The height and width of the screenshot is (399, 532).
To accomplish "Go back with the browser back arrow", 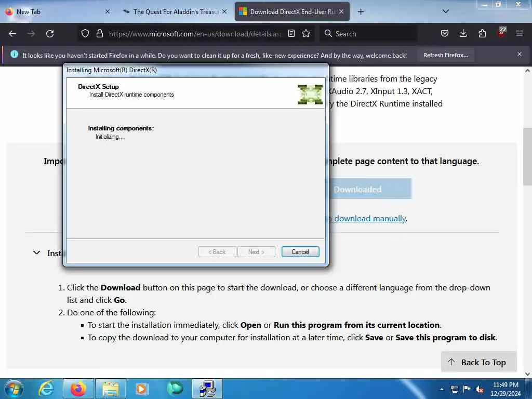I will [12, 34].
